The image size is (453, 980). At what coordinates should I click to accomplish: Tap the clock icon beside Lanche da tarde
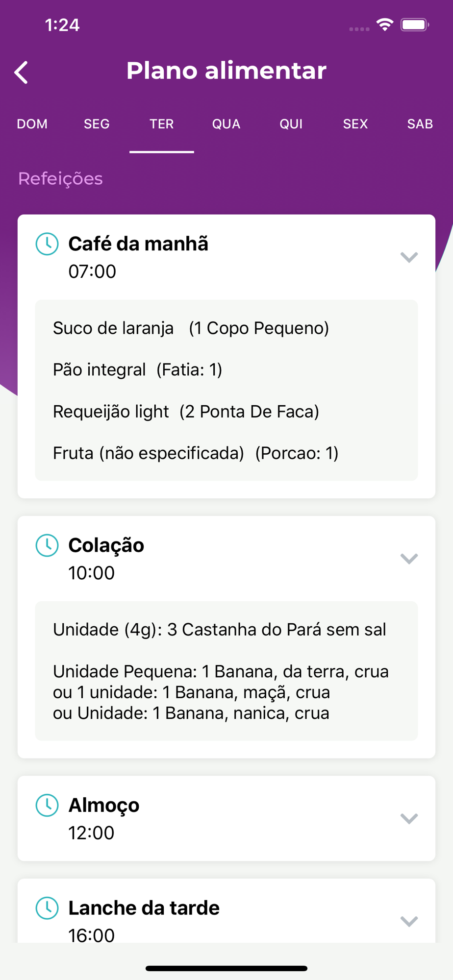click(x=47, y=908)
